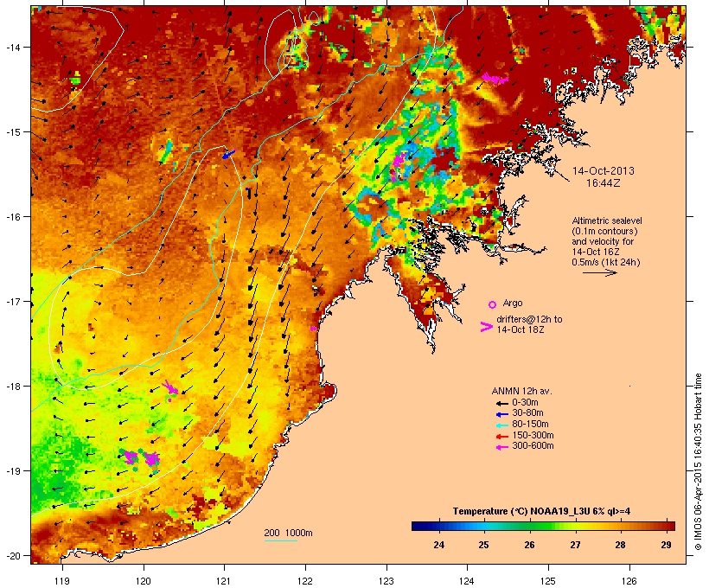Click the '150-300m' depth label
This screenshot has height=588, width=709.
[x=533, y=435]
